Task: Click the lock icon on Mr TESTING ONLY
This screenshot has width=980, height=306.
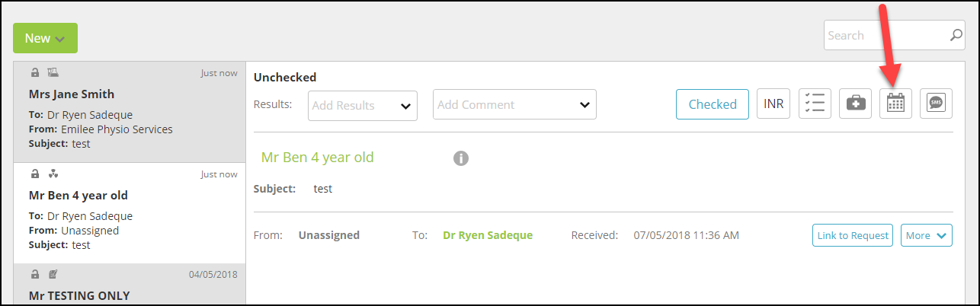Action: (x=35, y=274)
